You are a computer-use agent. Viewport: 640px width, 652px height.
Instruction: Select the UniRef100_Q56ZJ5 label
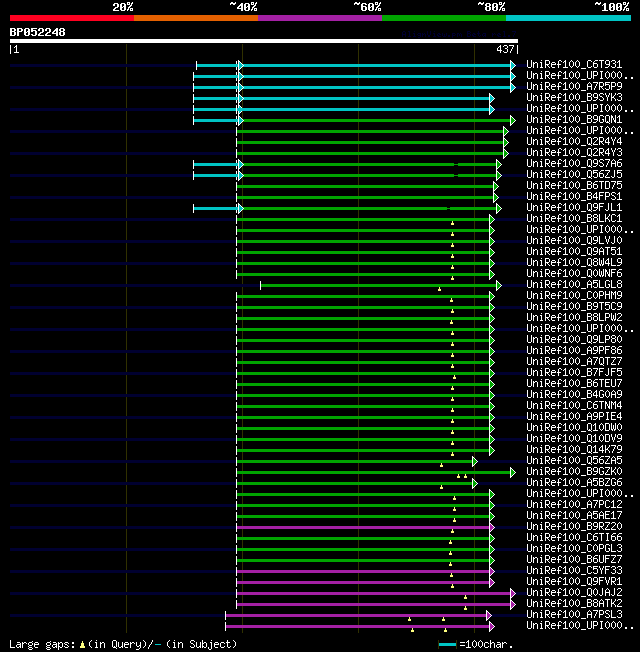(574, 174)
